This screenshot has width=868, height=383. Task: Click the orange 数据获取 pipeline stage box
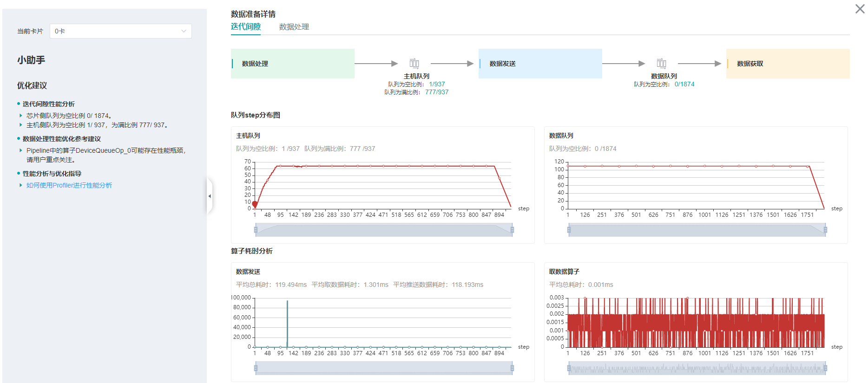pos(788,64)
